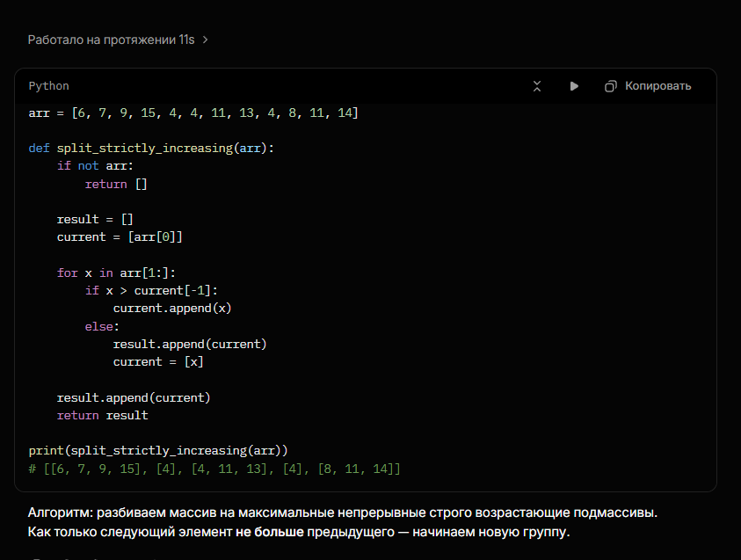The width and height of the screenshot is (741, 560).
Task: Click the 'current.append(x)' line
Action: [172, 308]
